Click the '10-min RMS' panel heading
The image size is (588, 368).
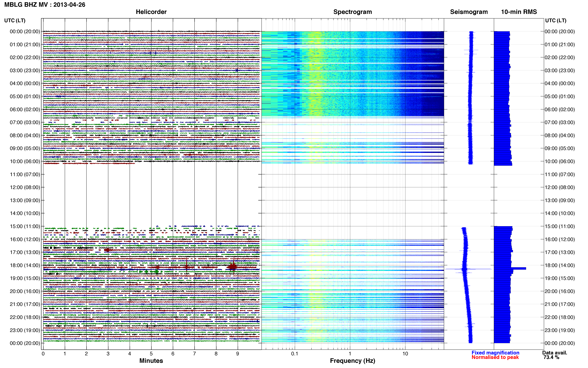519,12
